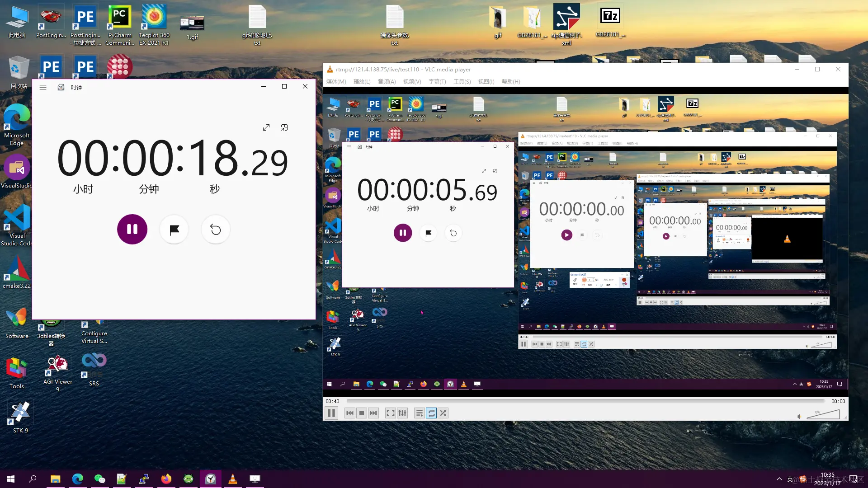Stop VLC playback
Screen dimensions: 868x488
tap(362, 413)
